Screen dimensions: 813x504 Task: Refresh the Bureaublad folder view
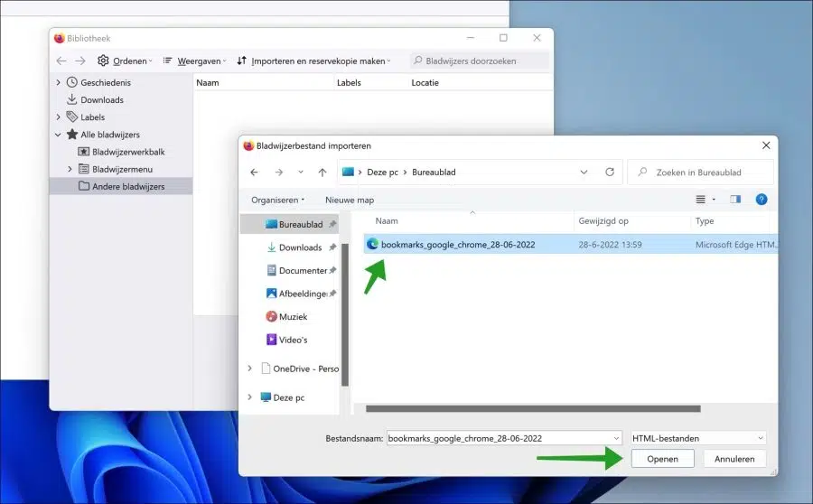click(610, 173)
